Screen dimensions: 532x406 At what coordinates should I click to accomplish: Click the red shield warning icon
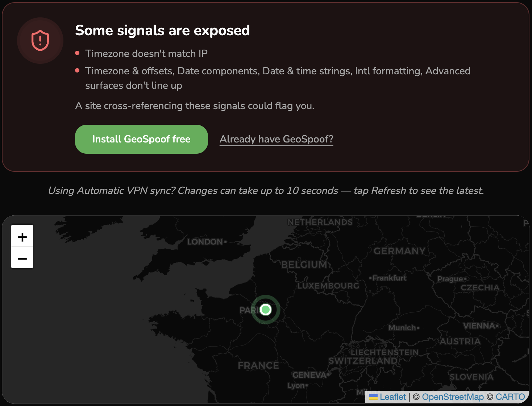pyautogui.click(x=40, y=41)
